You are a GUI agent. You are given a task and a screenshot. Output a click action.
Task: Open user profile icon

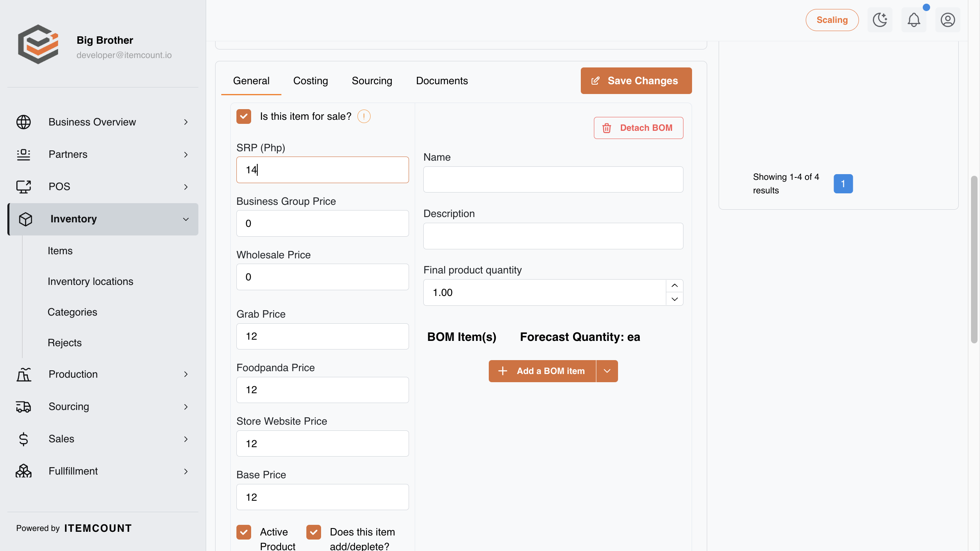(948, 20)
